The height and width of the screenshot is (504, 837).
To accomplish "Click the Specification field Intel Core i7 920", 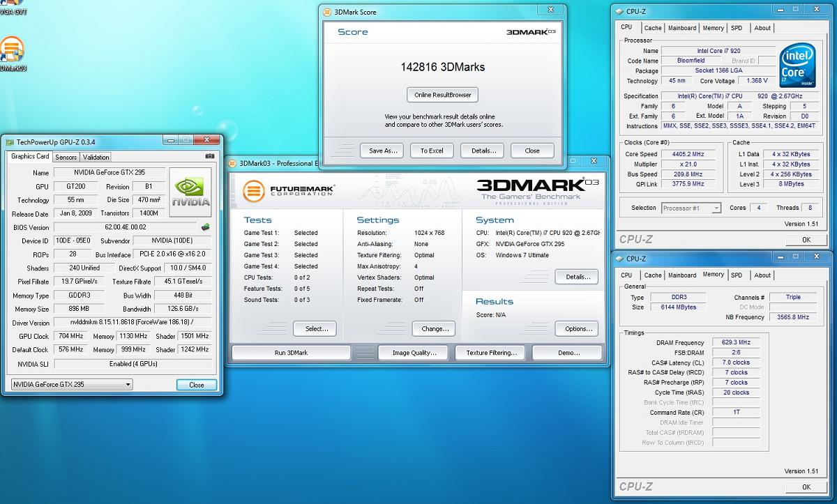I will coord(739,96).
